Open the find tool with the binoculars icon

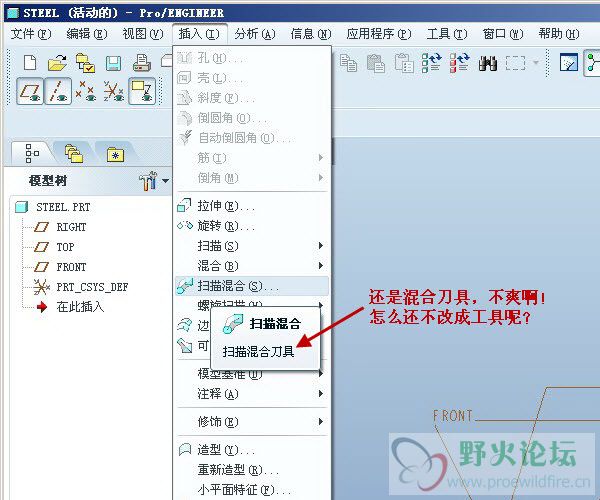click(x=488, y=63)
